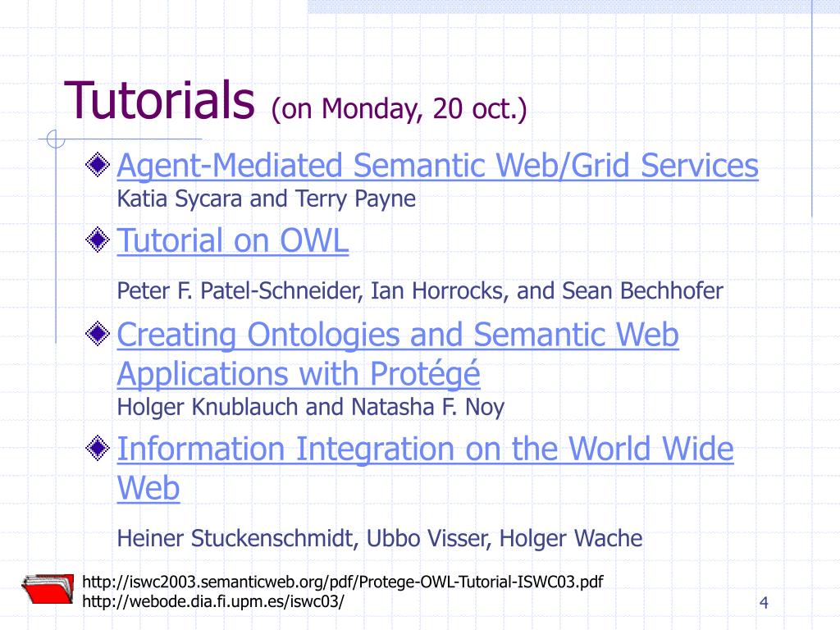Click diamond bullet beside Information Integration
Viewport: 840px width, 630px height.
point(98,447)
